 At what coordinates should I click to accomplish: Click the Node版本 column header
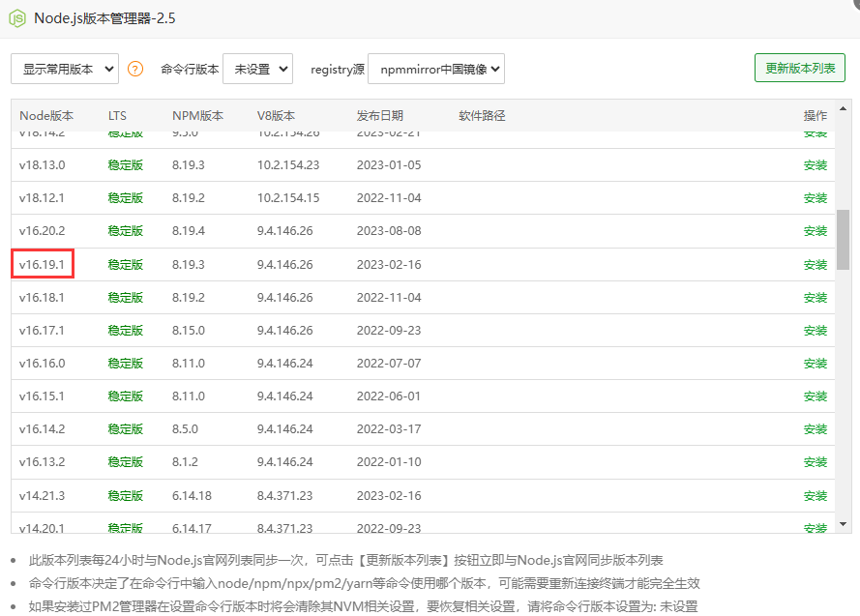tap(46, 116)
